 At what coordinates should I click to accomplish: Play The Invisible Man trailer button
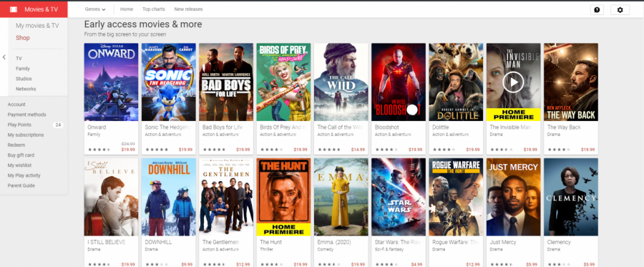513,82
